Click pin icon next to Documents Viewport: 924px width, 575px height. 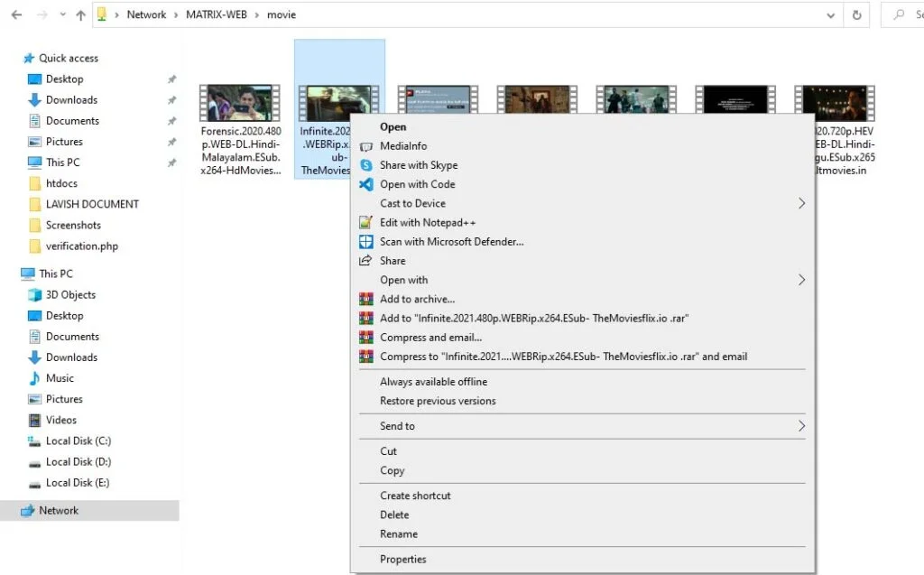point(171,121)
